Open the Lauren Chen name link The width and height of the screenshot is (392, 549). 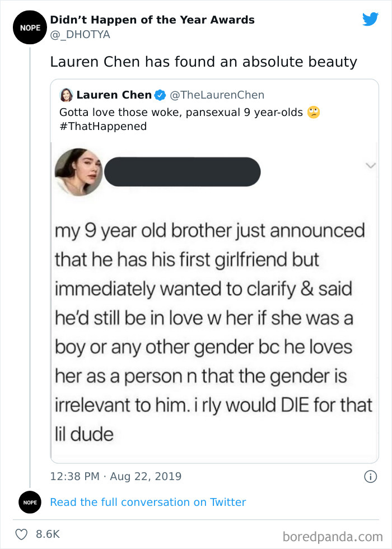pos(114,95)
